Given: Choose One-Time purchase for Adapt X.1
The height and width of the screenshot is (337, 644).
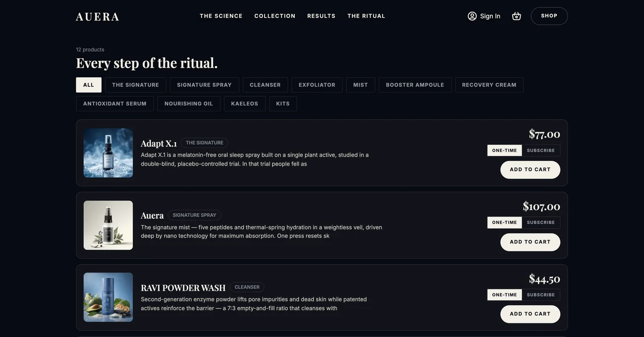Looking at the screenshot, I should click(x=504, y=150).
